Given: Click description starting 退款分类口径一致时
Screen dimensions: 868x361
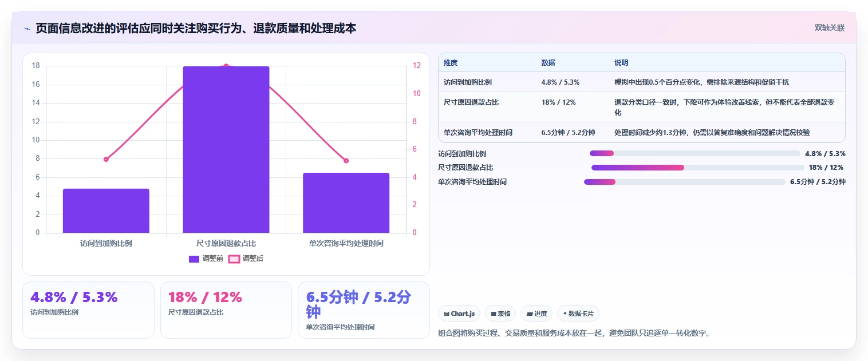Looking at the screenshot, I should tap(724, 108).
